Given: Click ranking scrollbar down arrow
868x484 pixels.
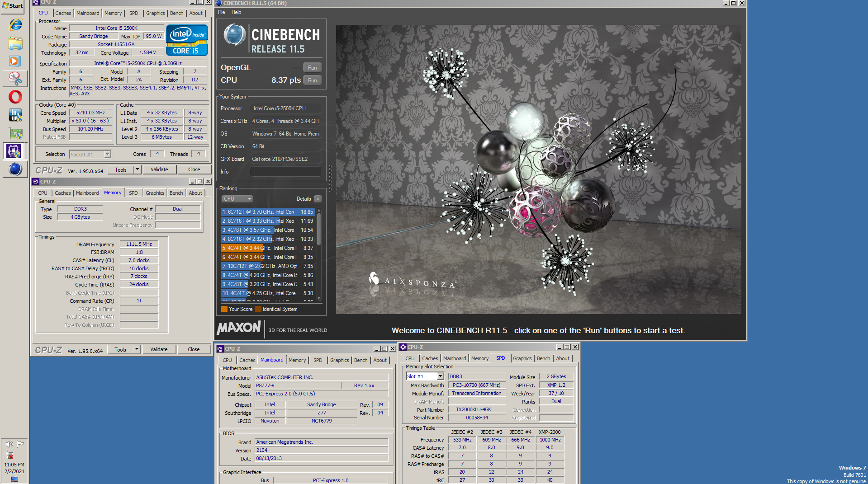Looking at the screenshot, I should (x=319, y=299).
